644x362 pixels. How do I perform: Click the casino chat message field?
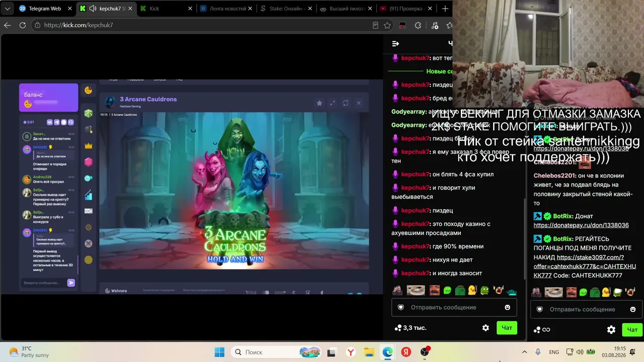point(44,283)
